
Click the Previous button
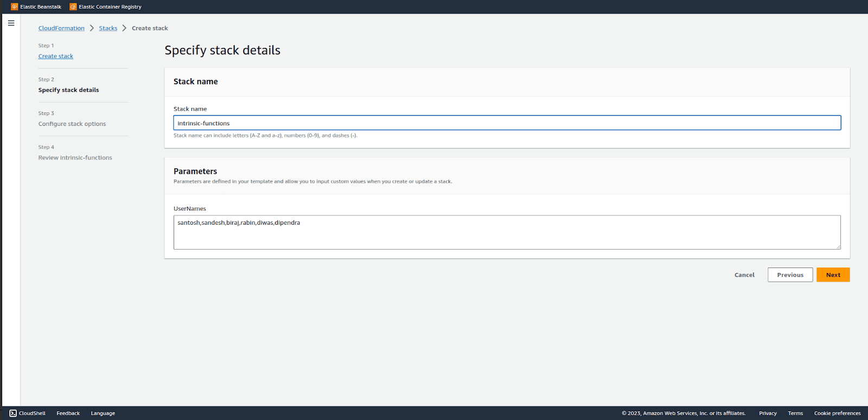(790, 275)
